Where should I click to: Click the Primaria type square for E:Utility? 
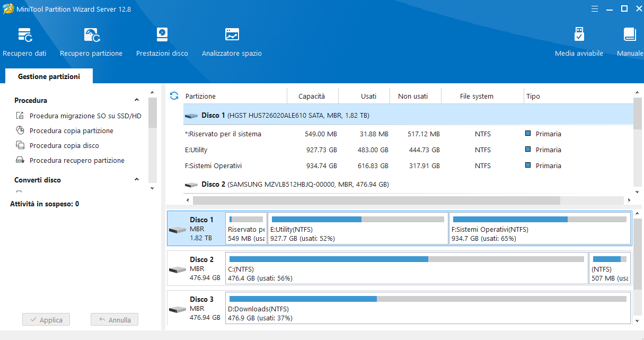(x=527, y=150)
